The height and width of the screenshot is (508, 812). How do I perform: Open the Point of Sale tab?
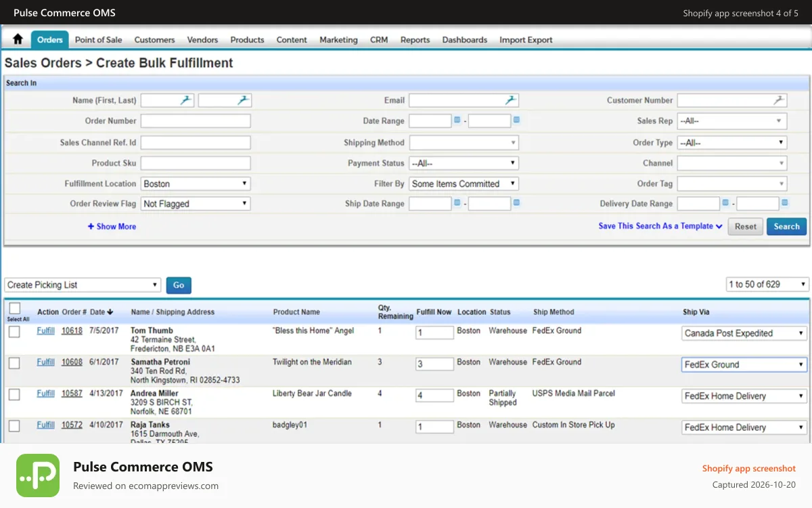[x=99, y=40]
